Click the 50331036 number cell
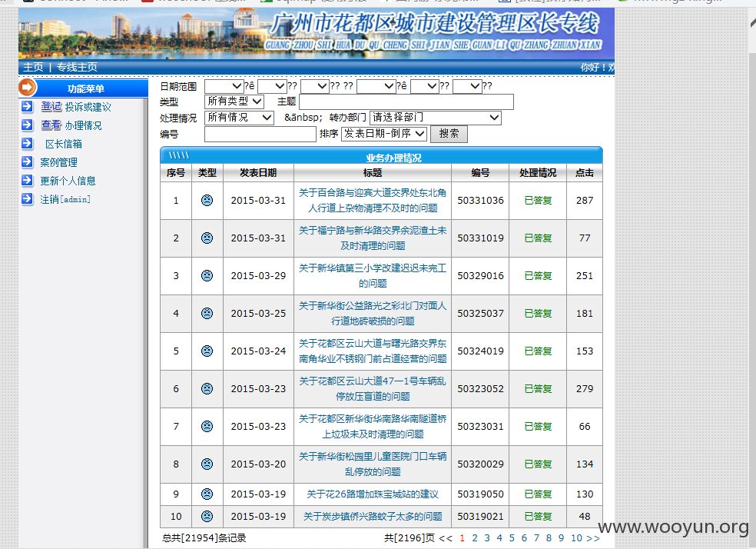 (481, 200)
